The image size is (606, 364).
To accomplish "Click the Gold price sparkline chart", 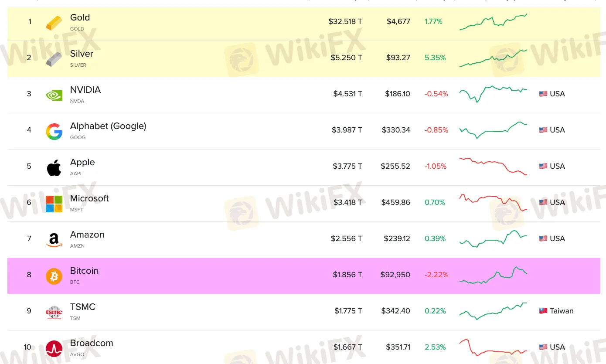I will click(493, 21).
